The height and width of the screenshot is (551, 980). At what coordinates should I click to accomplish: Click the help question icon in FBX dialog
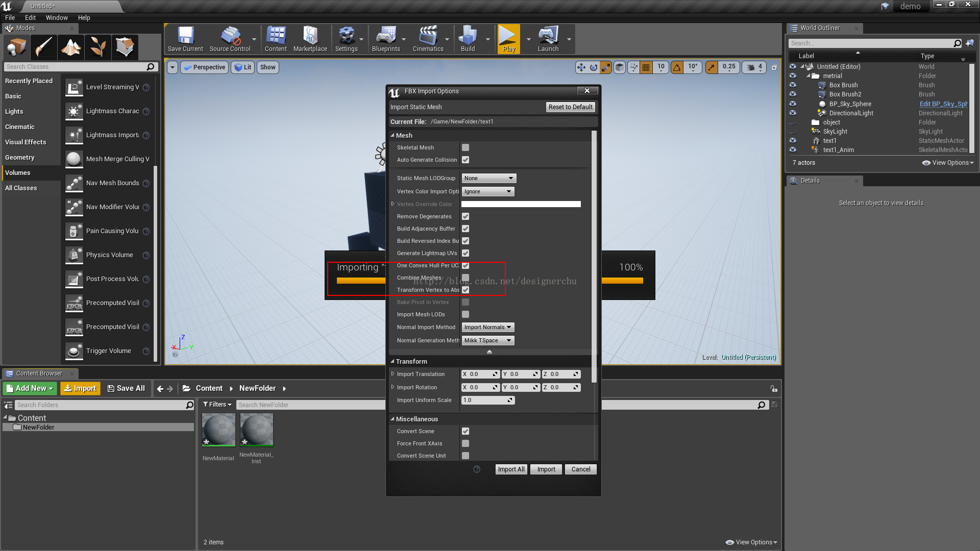click(x=477, y=469)
